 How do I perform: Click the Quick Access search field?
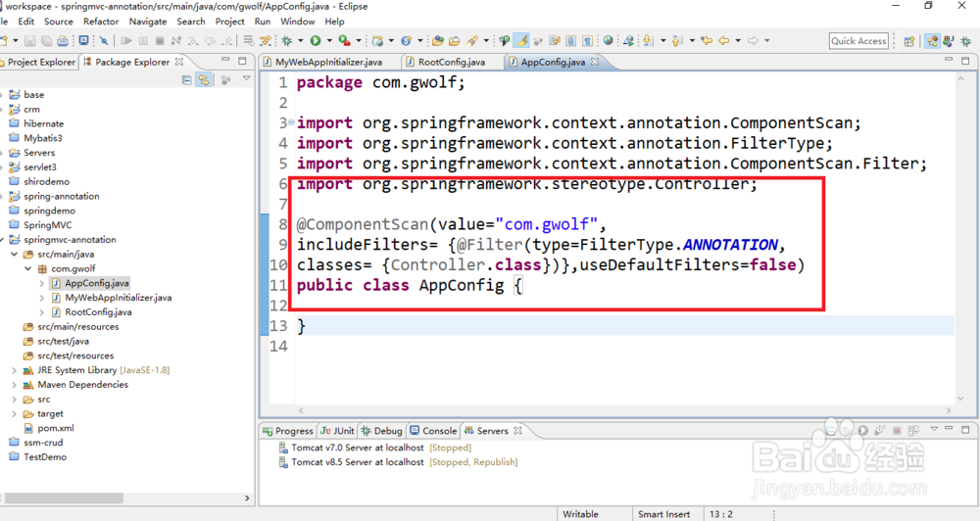[858, 40]
